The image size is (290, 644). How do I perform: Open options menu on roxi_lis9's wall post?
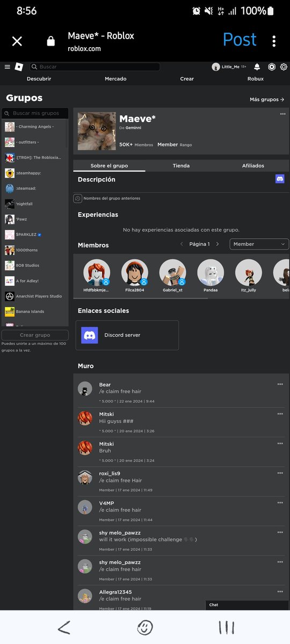280,473
